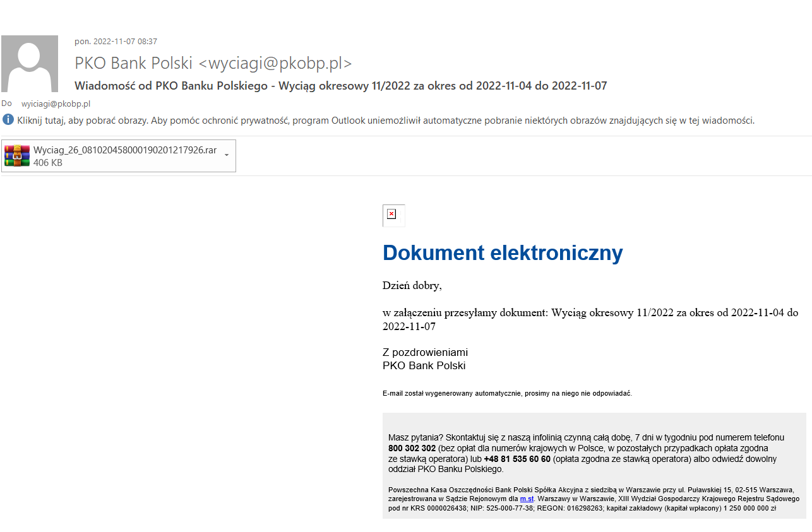Follow the m.st link in footer
Viewport: 812px width, 532px height.
(527, 499)
